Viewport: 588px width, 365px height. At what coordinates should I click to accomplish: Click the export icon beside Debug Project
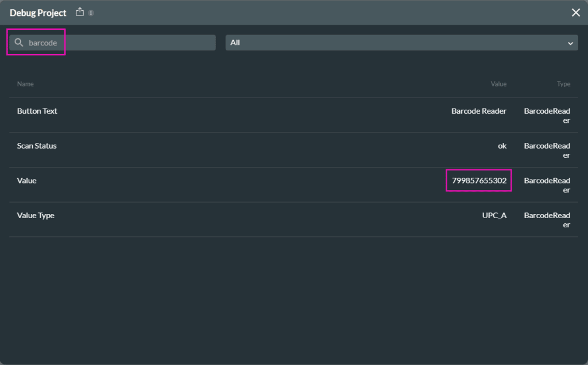(80, 12)
